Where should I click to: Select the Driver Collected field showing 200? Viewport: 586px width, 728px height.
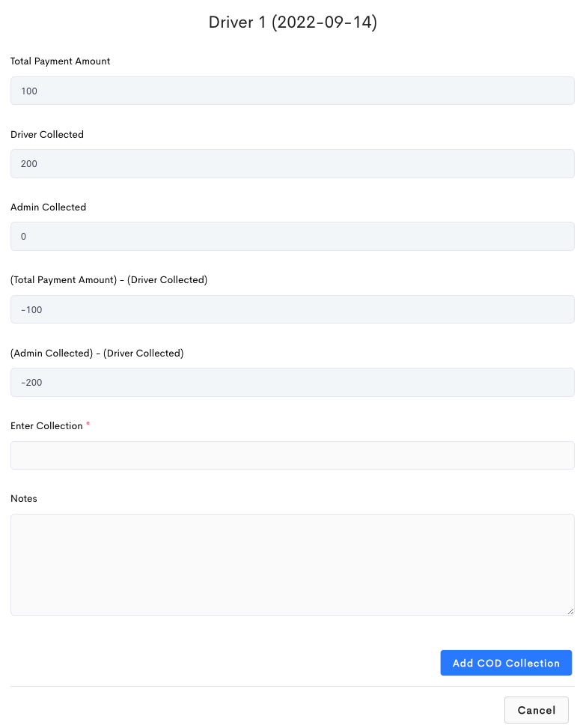tap(293, 163)
